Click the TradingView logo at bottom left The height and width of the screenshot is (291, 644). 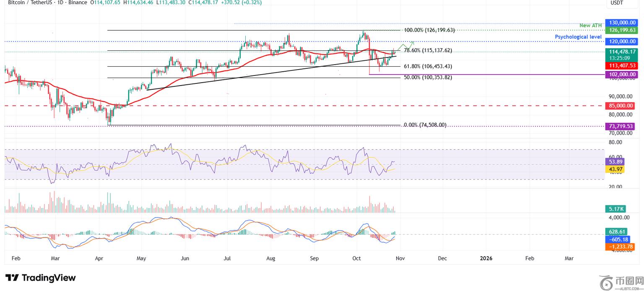[40, 278]
